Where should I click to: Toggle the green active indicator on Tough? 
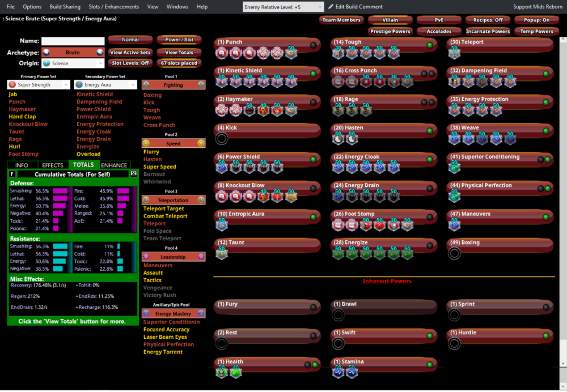click(430, 45)
